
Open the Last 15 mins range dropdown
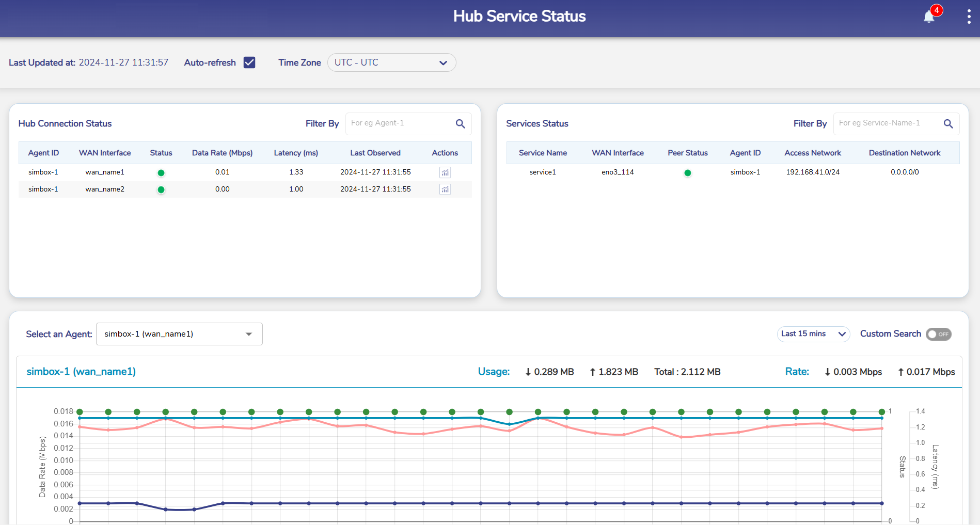pyautogui.click(x=813, y=334)
